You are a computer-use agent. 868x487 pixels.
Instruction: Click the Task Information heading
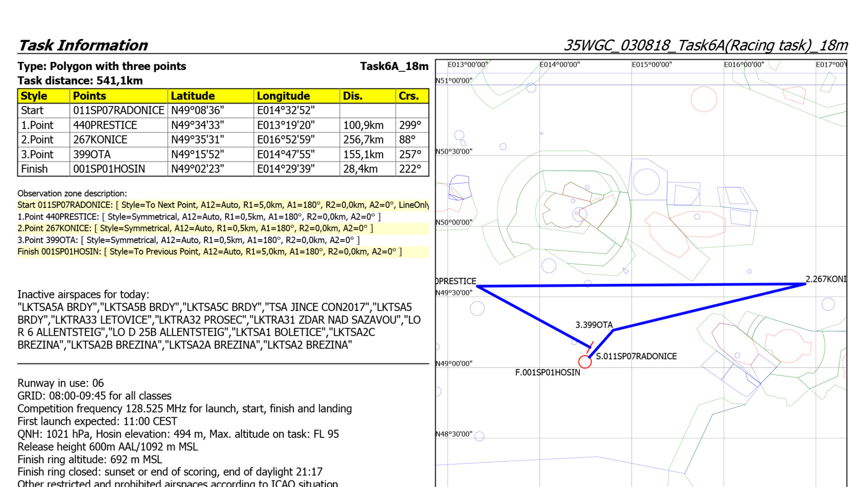pyautogui.click(x=83, y=45)
